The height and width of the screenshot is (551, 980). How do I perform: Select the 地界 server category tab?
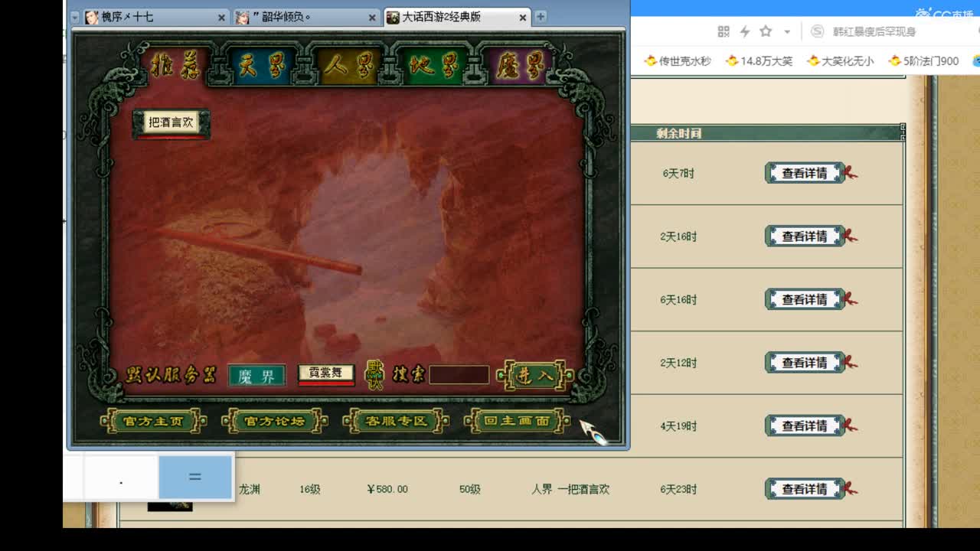[433, 67]
